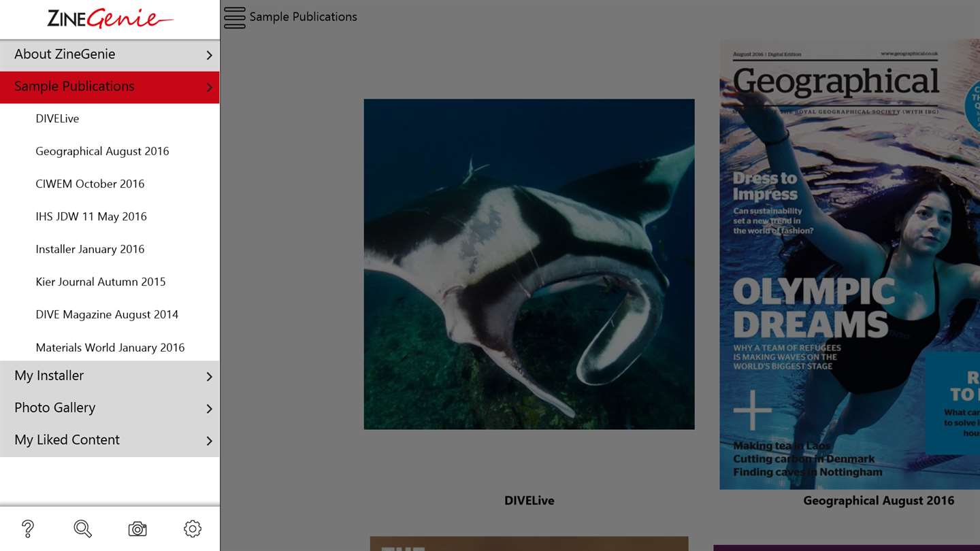This screenshot has width=980, height=551.
Task: Click the DIVELive caption below cover
Action: tap(529, 501)
